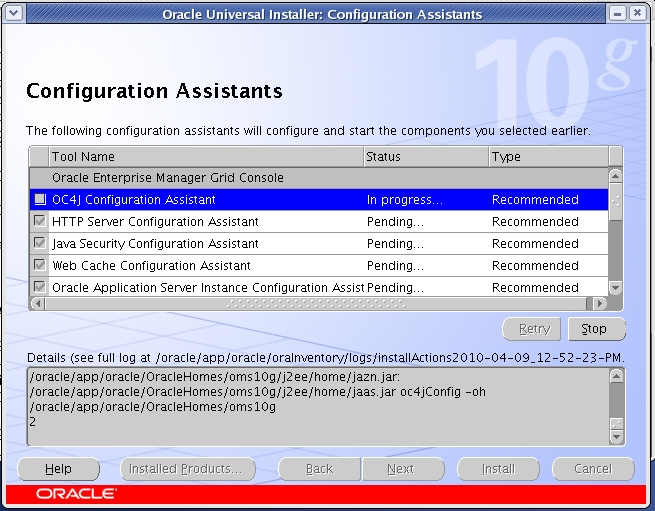Click the horizontal scroll left arrow
The height and width of the screenshot is (511, 655).
[x=38, y=303]
